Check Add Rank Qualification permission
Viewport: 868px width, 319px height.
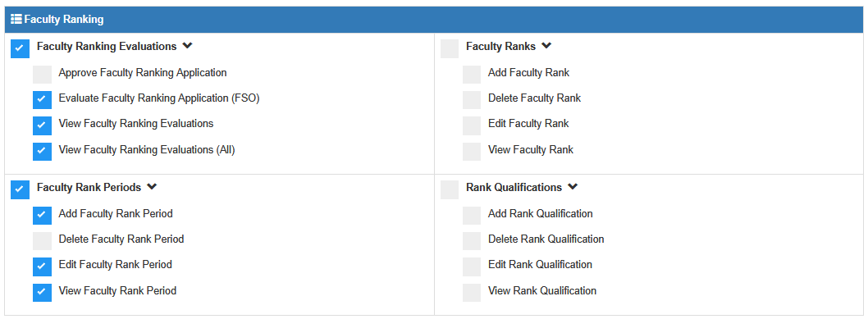[x=472, y=216]
